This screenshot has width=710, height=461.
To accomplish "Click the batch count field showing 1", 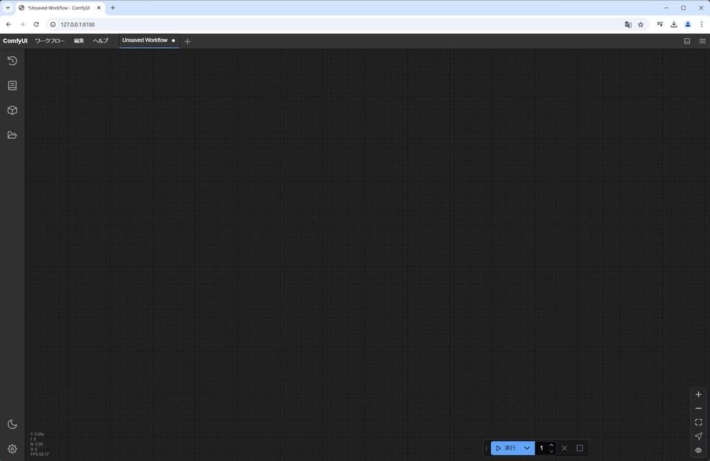I will click(x=542, y=448).
